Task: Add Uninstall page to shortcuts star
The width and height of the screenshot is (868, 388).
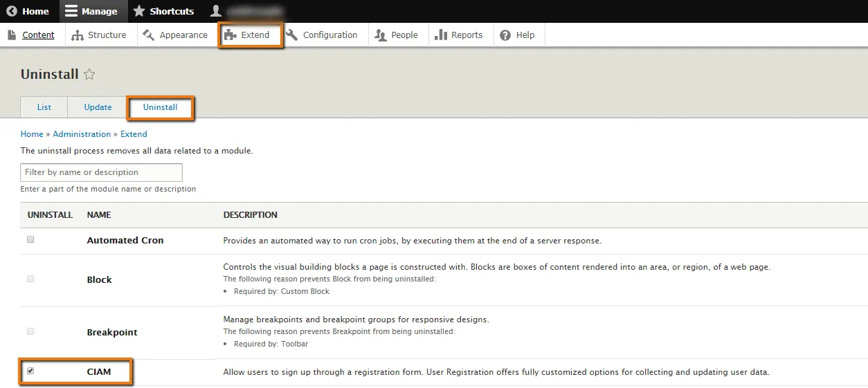Action: 89,75
